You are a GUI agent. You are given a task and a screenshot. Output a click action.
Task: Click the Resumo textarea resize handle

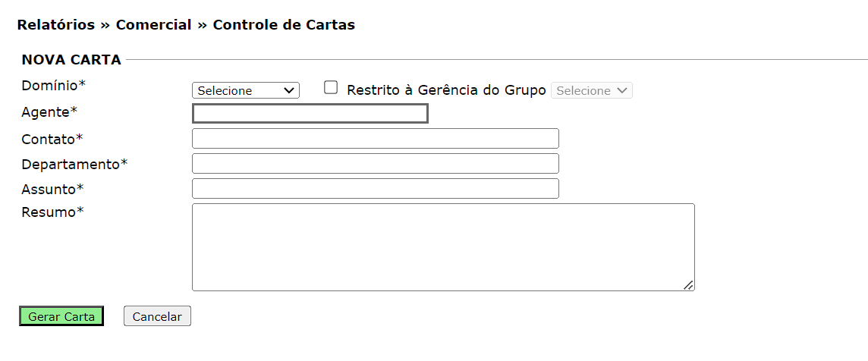coord(687,284)
